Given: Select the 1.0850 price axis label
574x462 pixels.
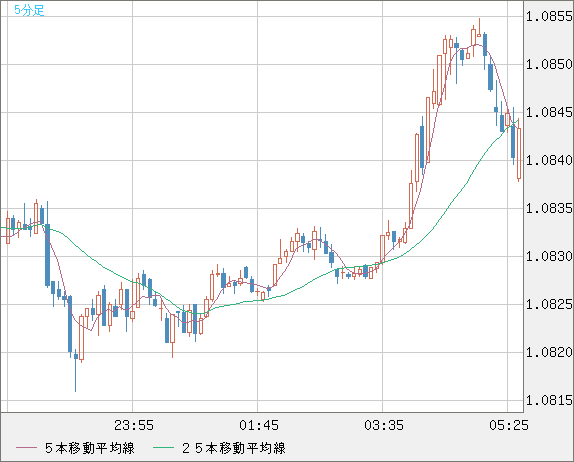Looking at the screenshot, I should pyautogui.click(x=549, y=64).
